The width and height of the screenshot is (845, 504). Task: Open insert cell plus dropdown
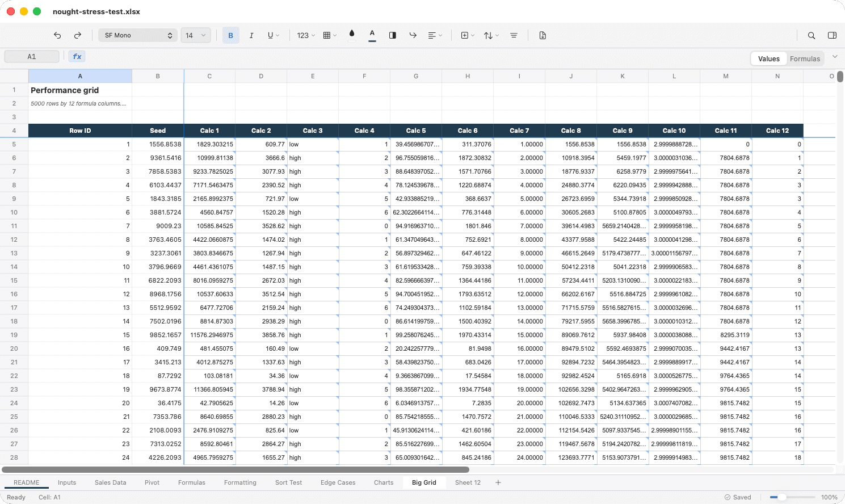click(x=468, y=35)
